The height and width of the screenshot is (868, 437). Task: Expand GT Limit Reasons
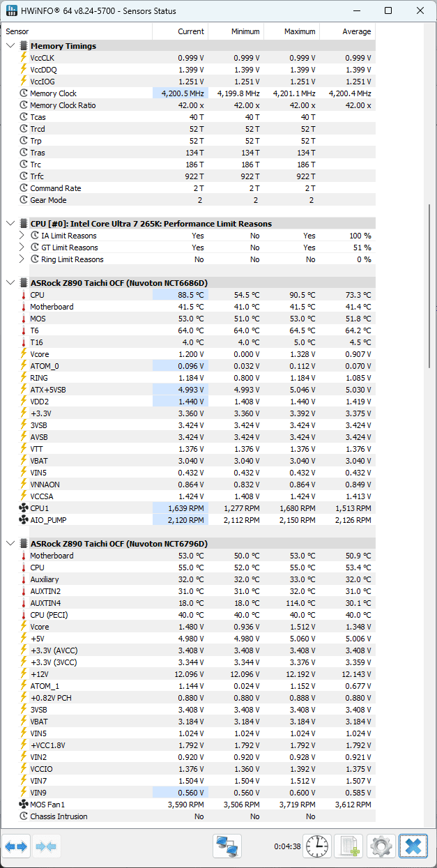coord(22,248)
